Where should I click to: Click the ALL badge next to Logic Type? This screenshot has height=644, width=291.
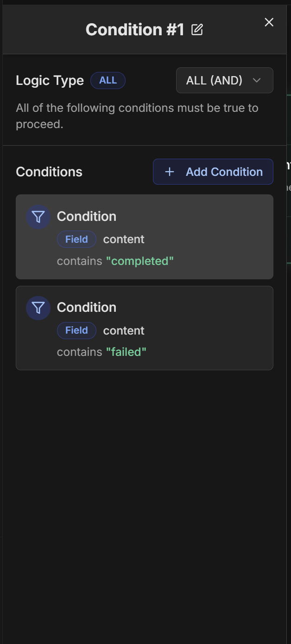108,80
